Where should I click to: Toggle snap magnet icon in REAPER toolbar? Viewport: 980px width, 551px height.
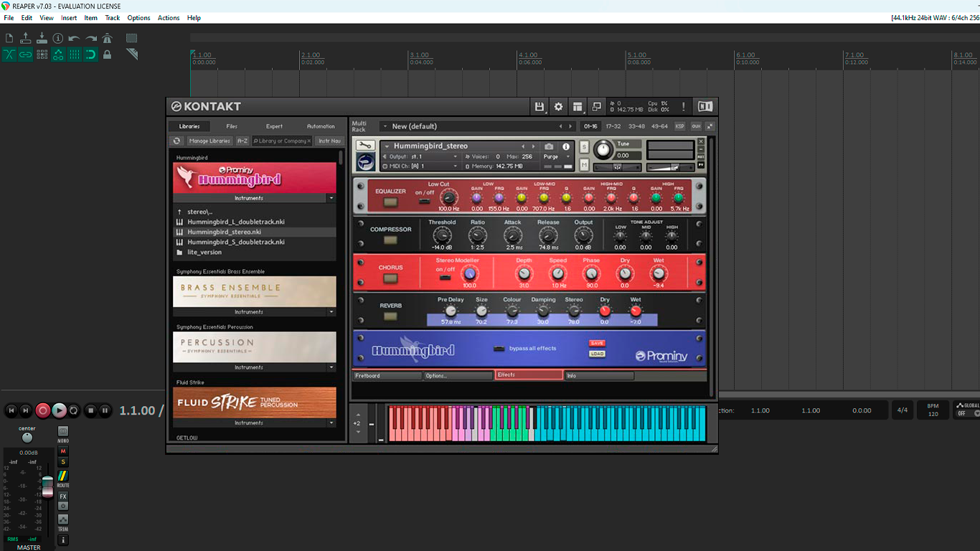click(91, 55)
